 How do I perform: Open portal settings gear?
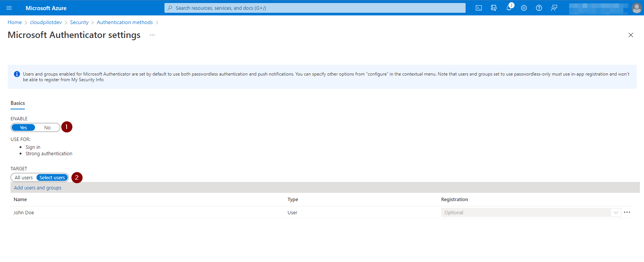524,8
